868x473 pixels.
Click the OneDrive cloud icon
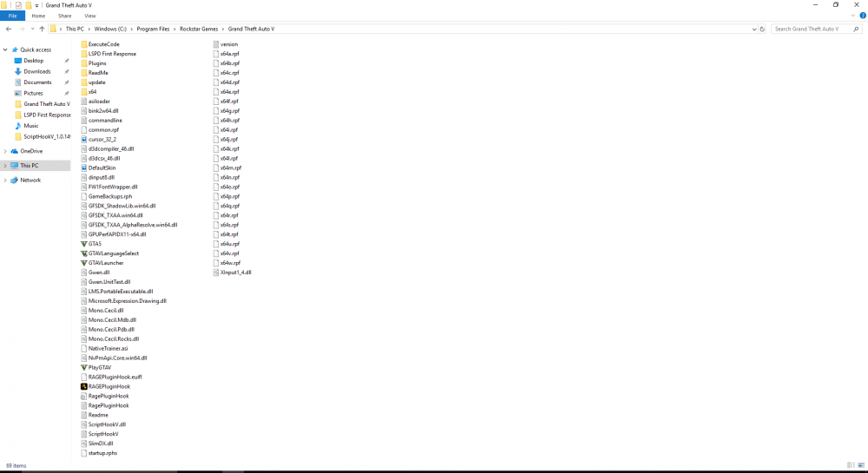tap(15, 151)
